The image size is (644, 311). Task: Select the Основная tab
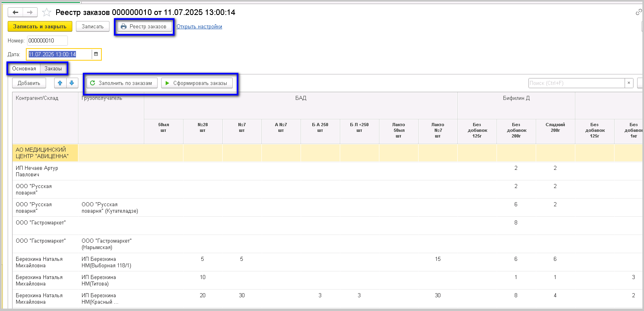click(24, 69)
